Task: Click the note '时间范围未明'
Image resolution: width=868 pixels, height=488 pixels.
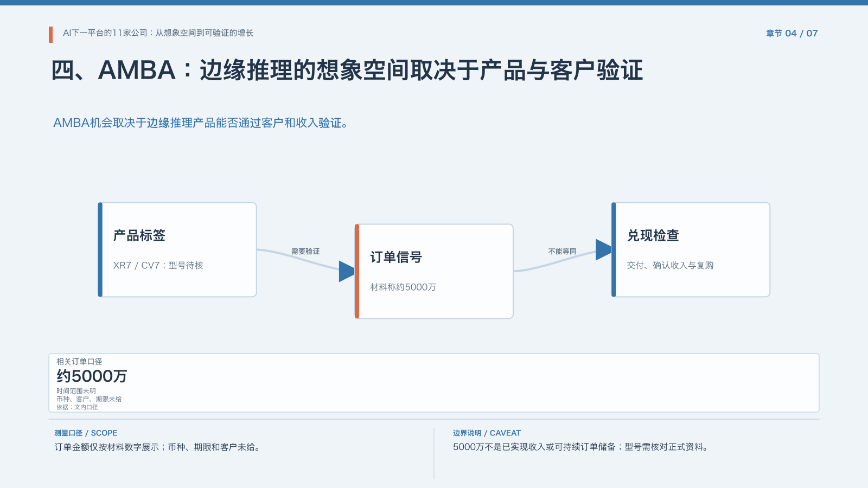Action: click(x=76, y=391)
